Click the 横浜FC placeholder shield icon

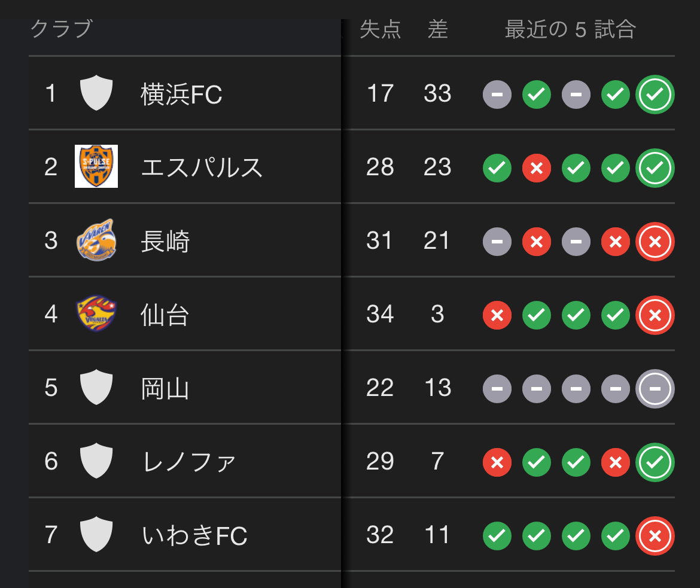click(x=96, y=93)
